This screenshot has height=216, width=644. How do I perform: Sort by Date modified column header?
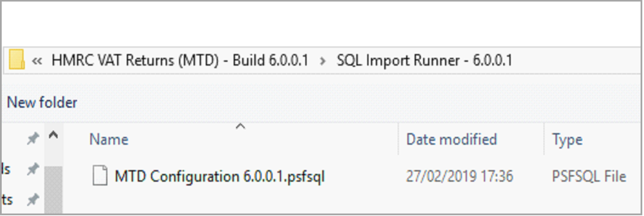coord(451,139)
